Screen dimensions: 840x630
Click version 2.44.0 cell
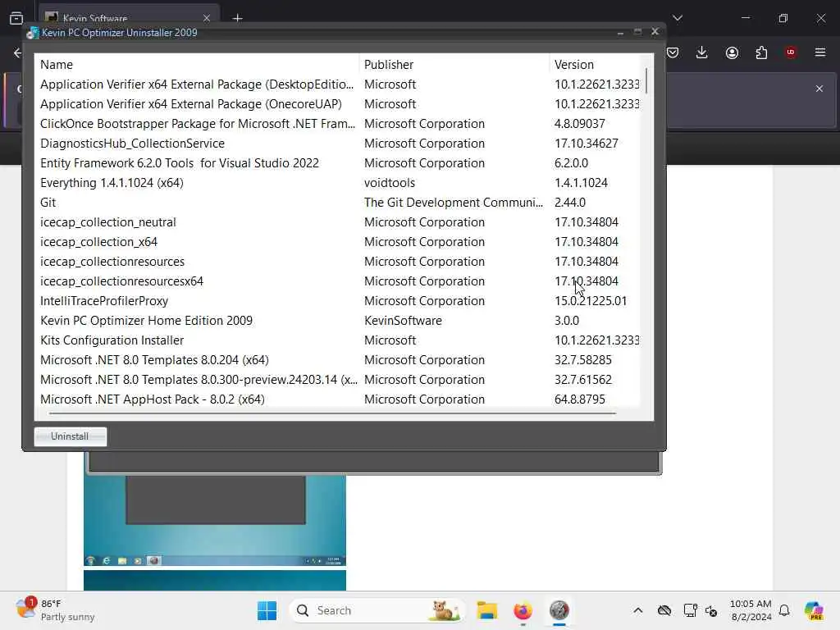click(570, 203)
